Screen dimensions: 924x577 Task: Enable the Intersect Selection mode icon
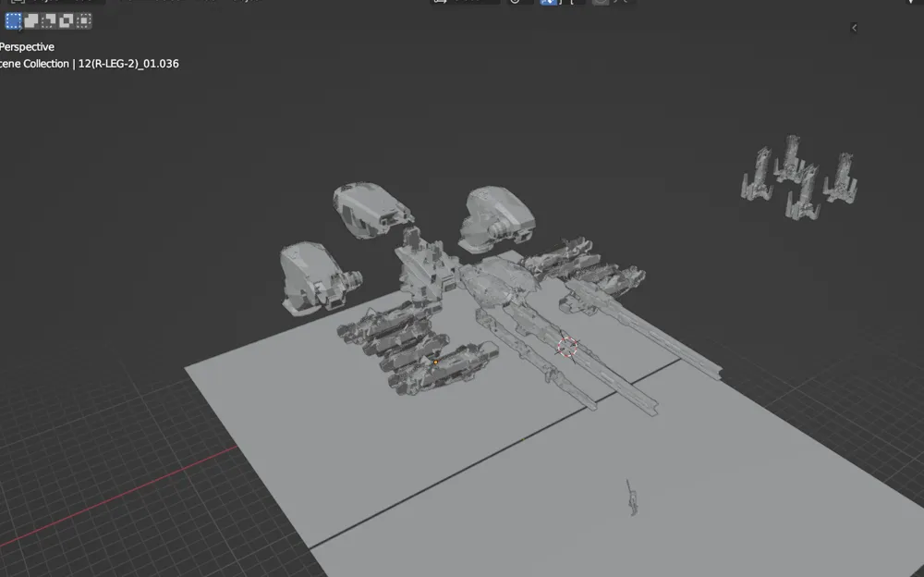pyautogui.click(x=83, y=20)
